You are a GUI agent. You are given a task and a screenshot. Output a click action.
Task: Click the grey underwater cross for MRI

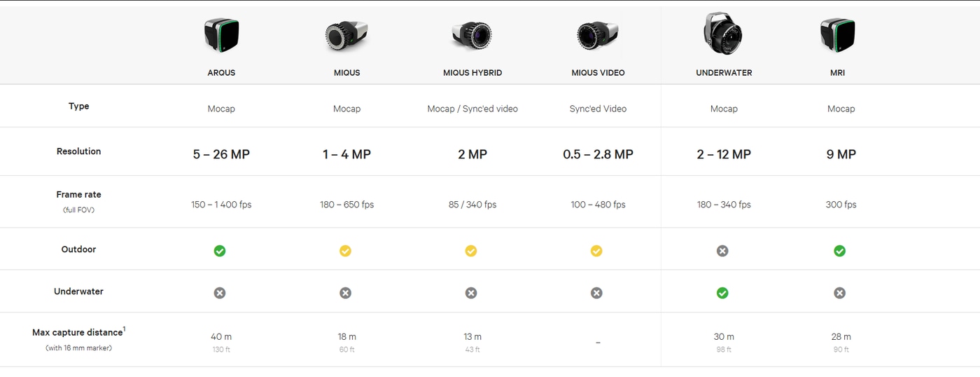coord(840,293)
